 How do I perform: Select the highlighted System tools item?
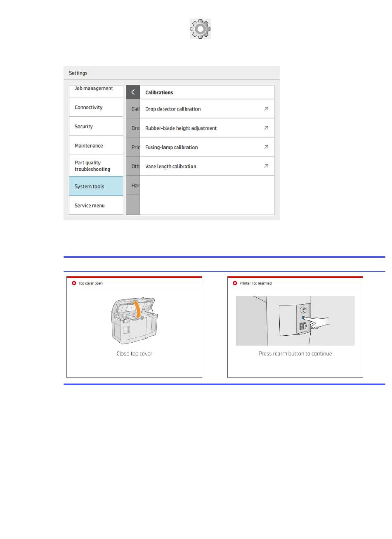(x=90, y=186)
